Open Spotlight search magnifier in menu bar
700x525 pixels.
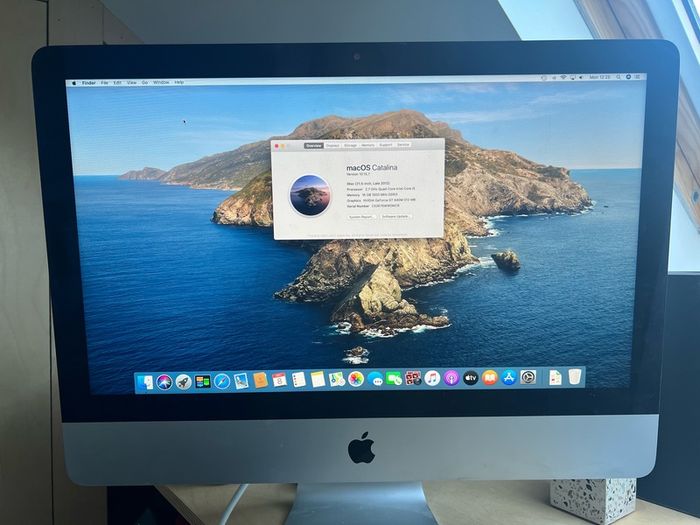click(x=618, y=77)
